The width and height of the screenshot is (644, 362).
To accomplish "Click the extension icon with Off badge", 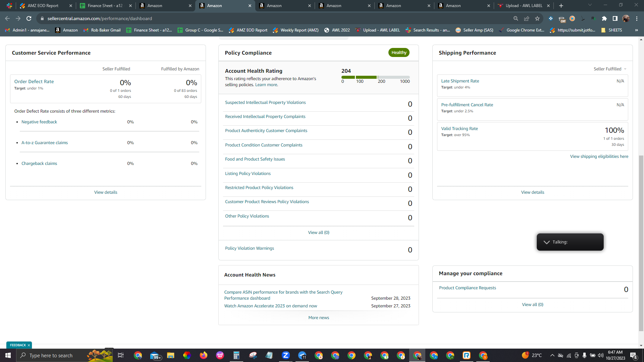I will pos(562,19).
